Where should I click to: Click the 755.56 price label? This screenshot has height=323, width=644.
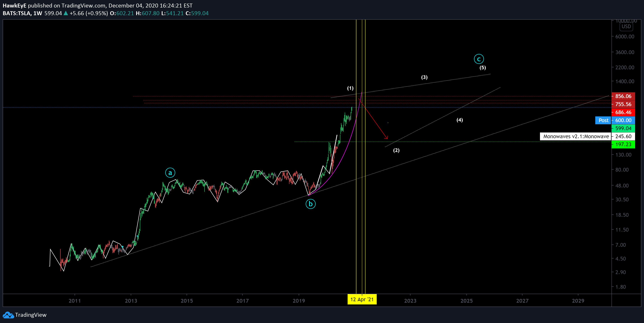tap(623, 104)
